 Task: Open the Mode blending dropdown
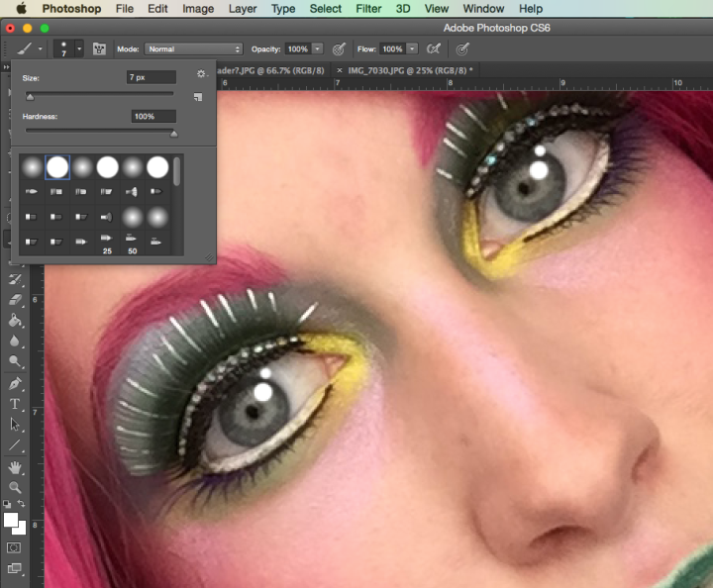(x=193, y=49)
